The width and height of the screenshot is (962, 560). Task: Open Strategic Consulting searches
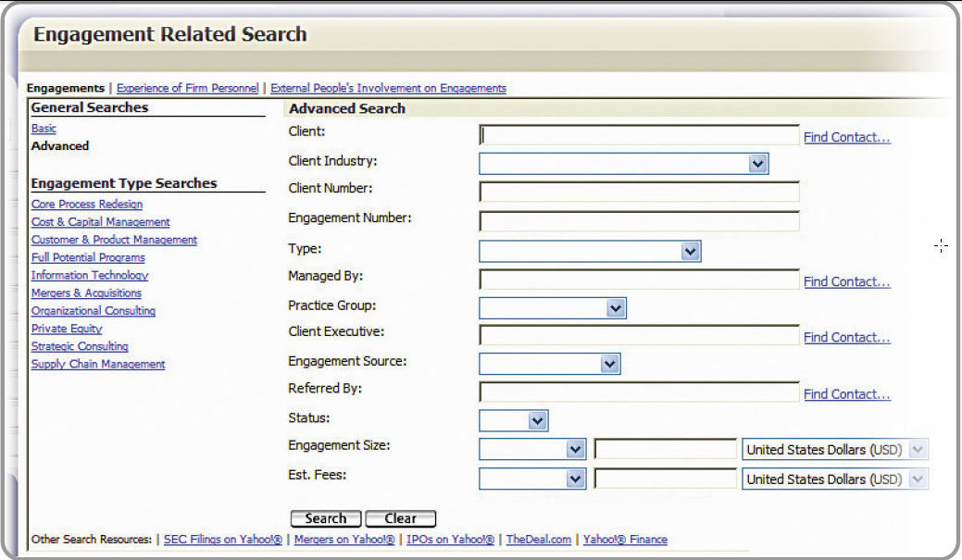tap(80, 346)
